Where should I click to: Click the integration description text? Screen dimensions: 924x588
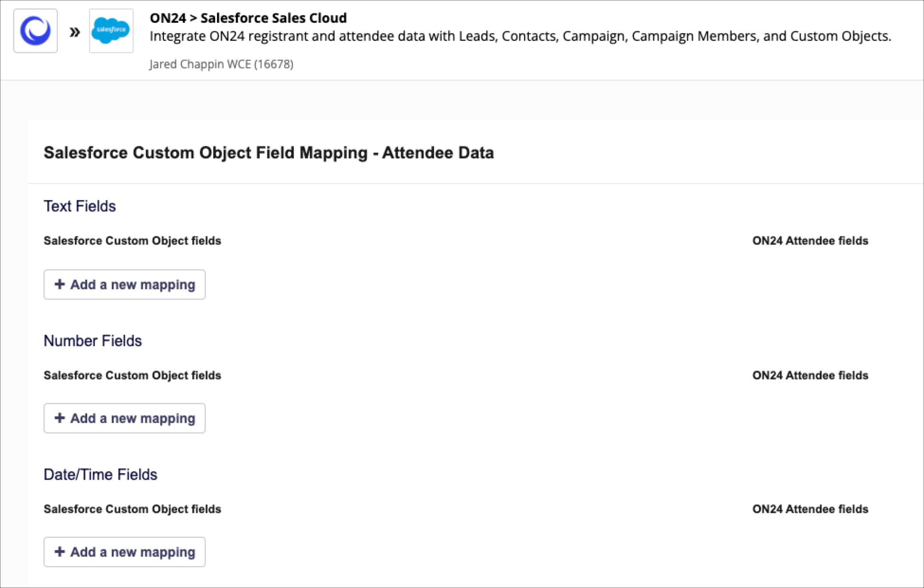[520, 37]
